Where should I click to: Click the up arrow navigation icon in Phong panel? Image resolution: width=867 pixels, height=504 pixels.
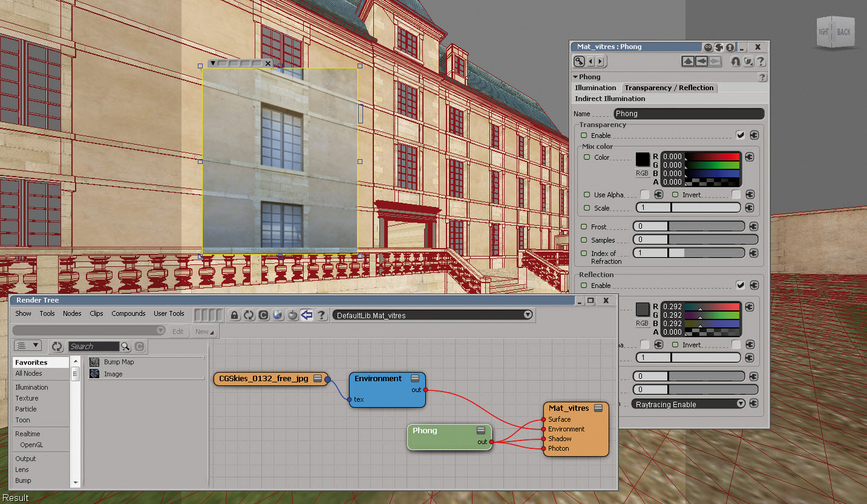click(x=688, y=61)
